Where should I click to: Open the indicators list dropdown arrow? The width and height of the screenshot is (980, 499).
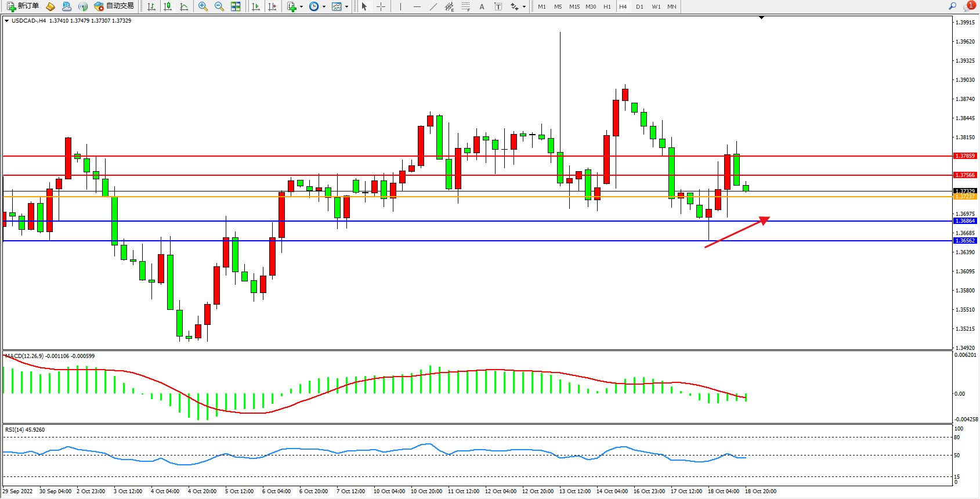[301, 7]
